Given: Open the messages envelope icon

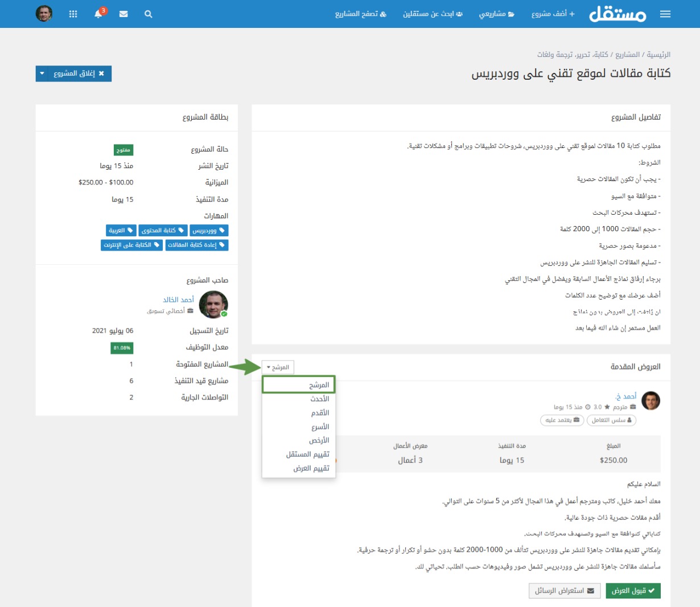Looking at the screenshot, I should pos(123,14).
